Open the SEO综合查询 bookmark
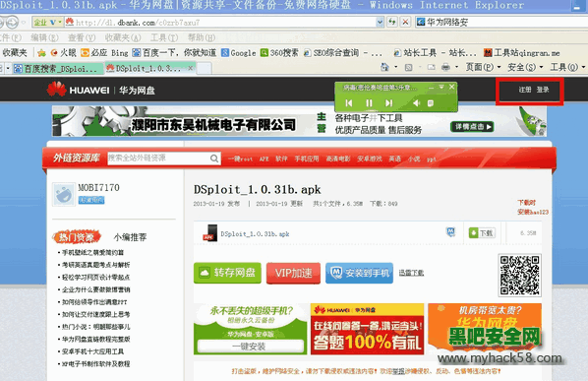This screenshot has height=381, width=588. [343, 52]
